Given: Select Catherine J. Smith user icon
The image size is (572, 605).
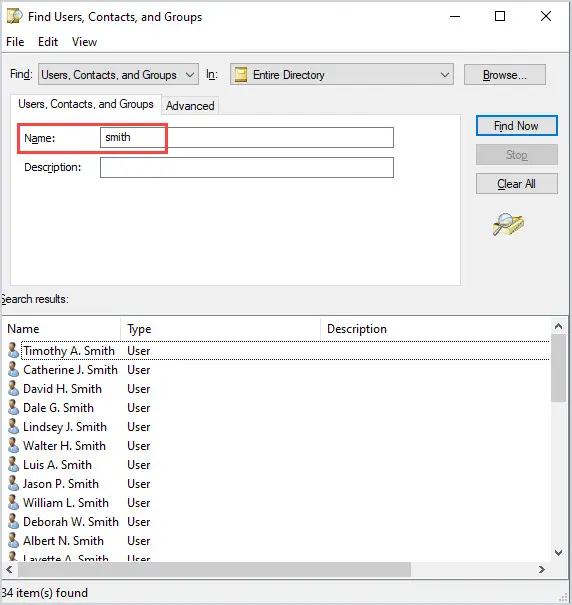Looking at the screenshot, I should (13, 369).
